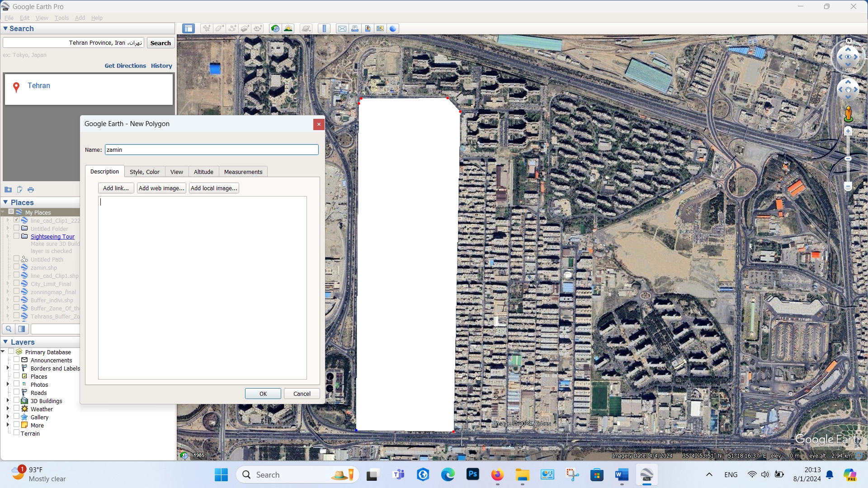Viewport: 868px width, 488px height.
Task: Click the zoom in plus on the map slider
Action: (848, 131)
